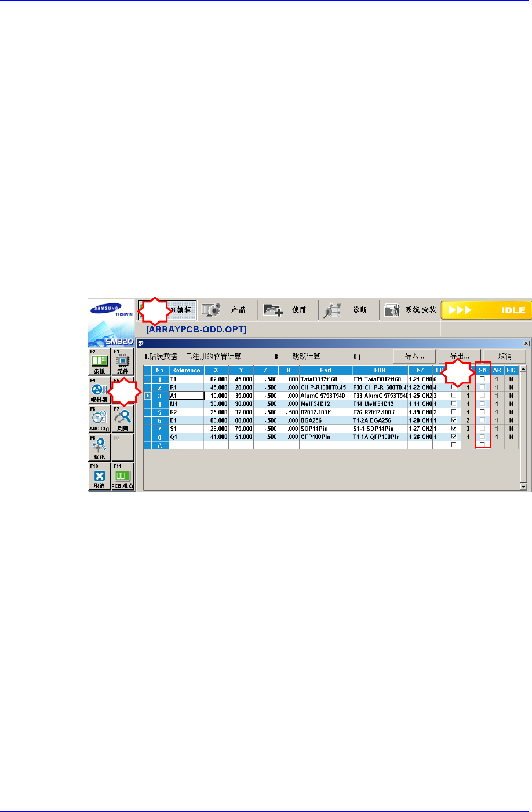Screen dimensions: 532x812
Task: Click the [ARRAYPCB-ODD.OPT] file title
Action: point(196,329)
